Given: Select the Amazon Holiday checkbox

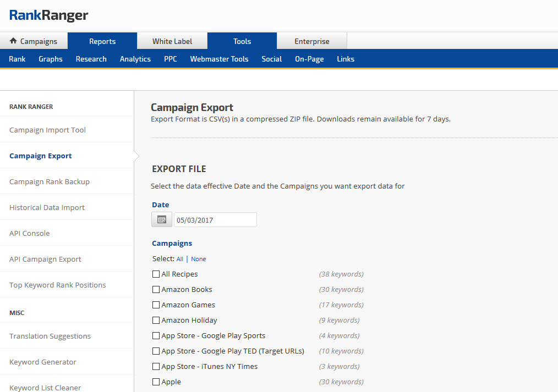Looking at the screenshot, I should tap(156, 321).
